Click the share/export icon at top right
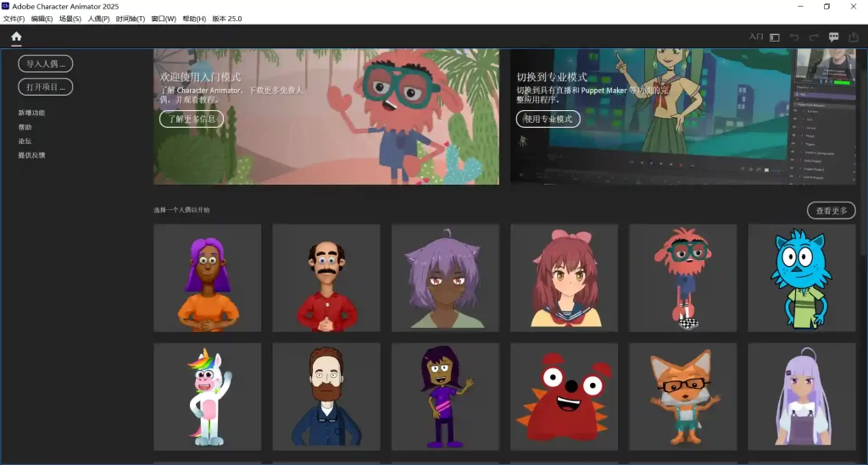The image size is (868, 465). point(854,37)
